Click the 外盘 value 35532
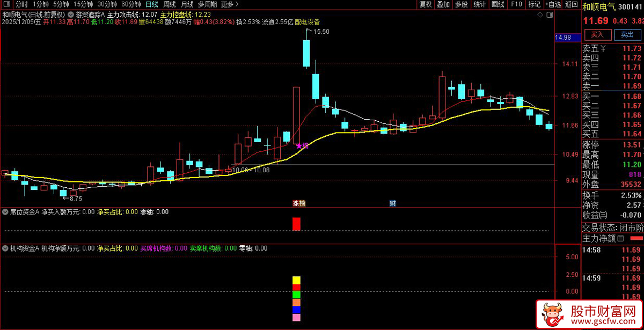 (631, 185)
